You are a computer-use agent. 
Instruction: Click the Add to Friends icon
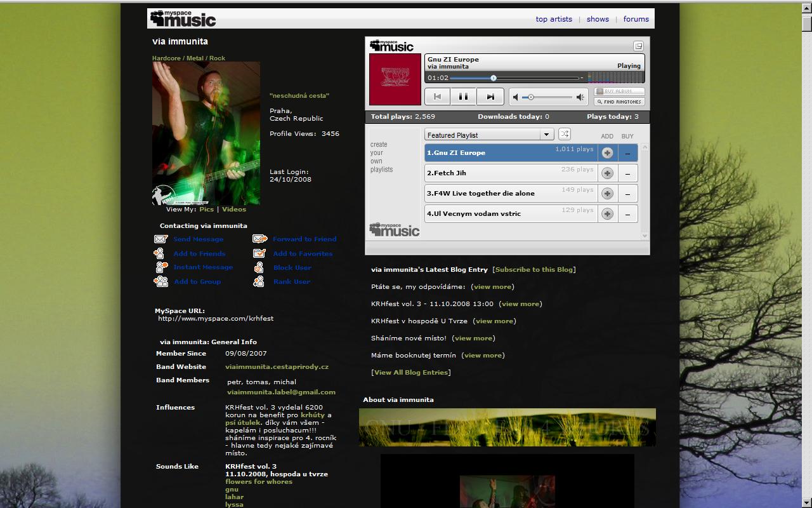tap(160, 253)
